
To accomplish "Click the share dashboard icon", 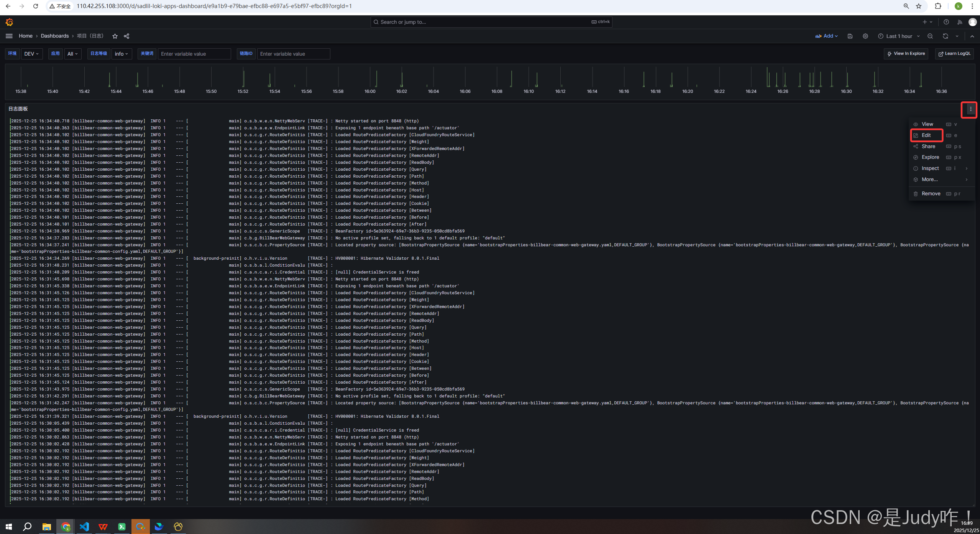I will pos(126,36).
